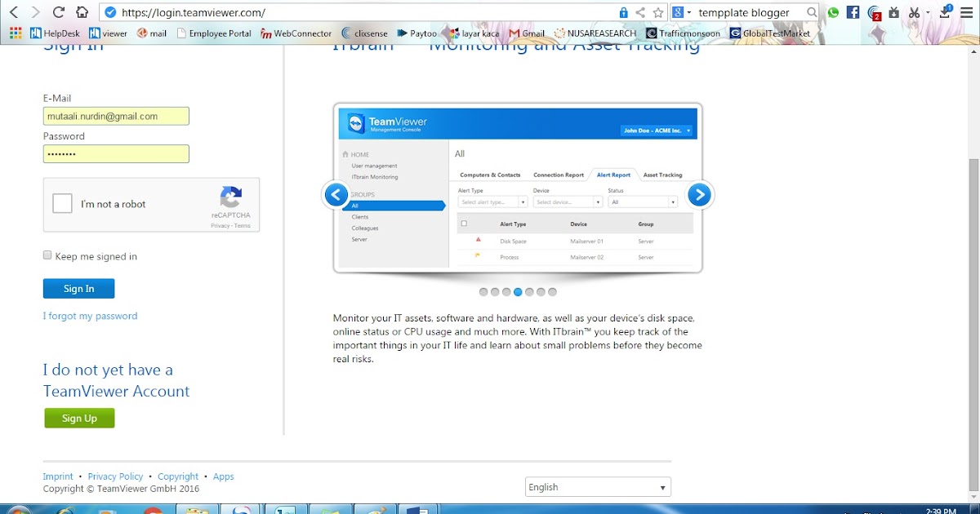Click the blue Sign In button
This screenshot has width=980, height=514.
click(78, 289)
